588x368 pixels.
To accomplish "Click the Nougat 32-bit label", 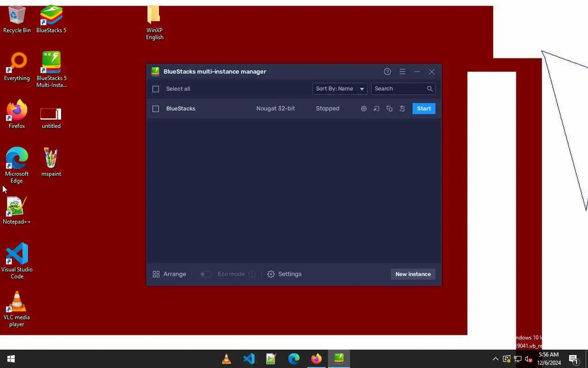I will [x=276, y=109].
